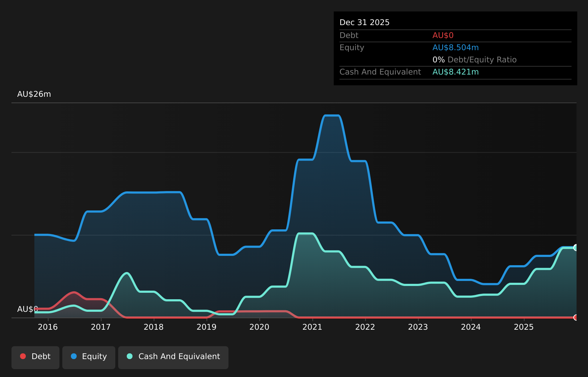Select the Cash end-point marker at Dec 2025
Viewport: 588px width, 377px height.
click(576, 248)
